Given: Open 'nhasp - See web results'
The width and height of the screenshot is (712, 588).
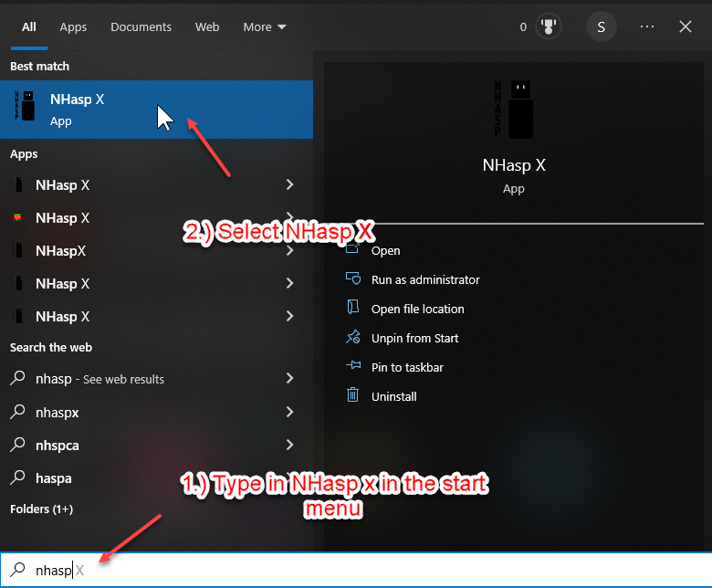Looking at the screenshot, I should pyautogui.click(x=156, y=379).
